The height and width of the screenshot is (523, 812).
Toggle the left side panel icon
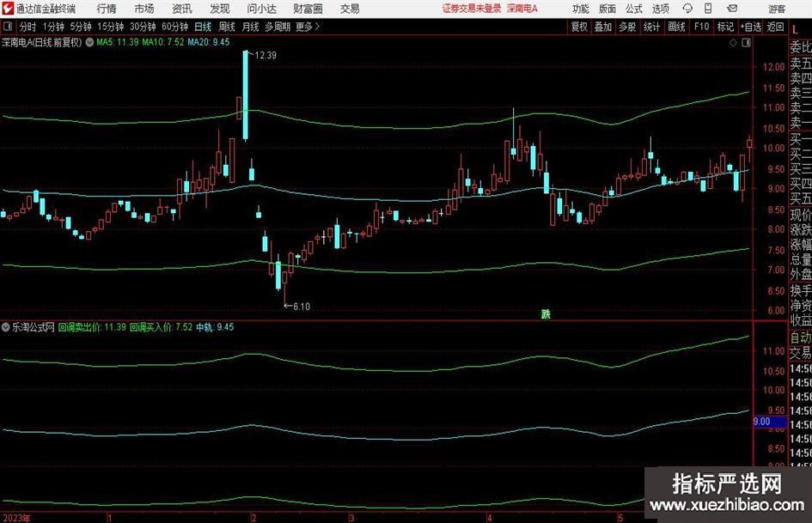point(8,27)
